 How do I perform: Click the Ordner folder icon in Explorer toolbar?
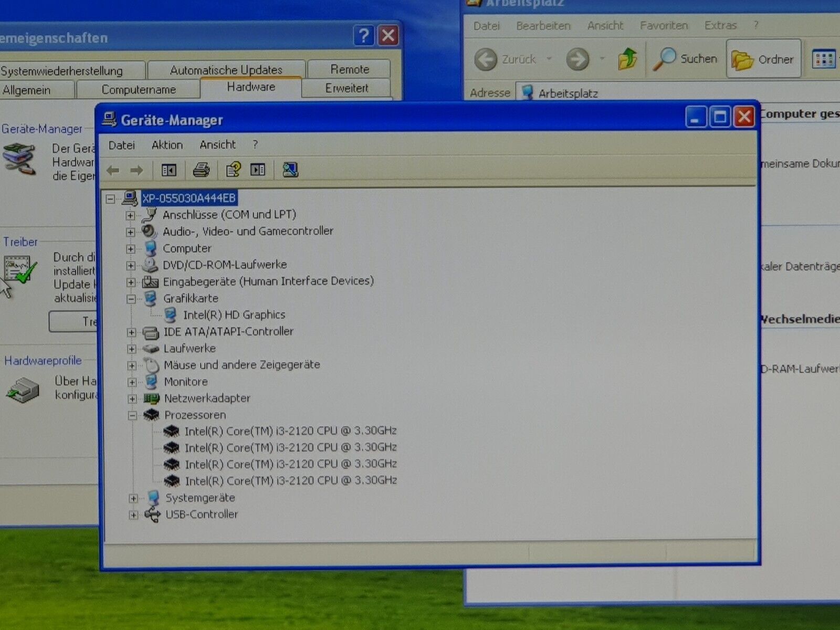coord(742,60)
